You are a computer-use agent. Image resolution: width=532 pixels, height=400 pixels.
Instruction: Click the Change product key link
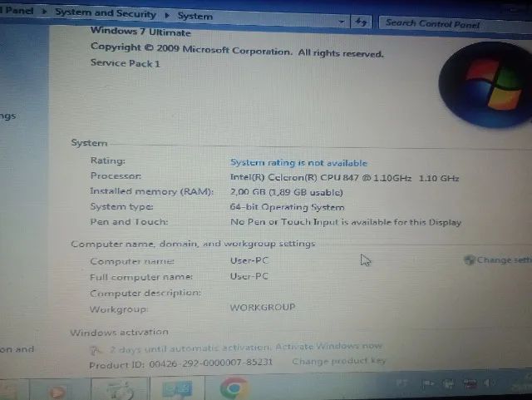click(x=338, y=361)
